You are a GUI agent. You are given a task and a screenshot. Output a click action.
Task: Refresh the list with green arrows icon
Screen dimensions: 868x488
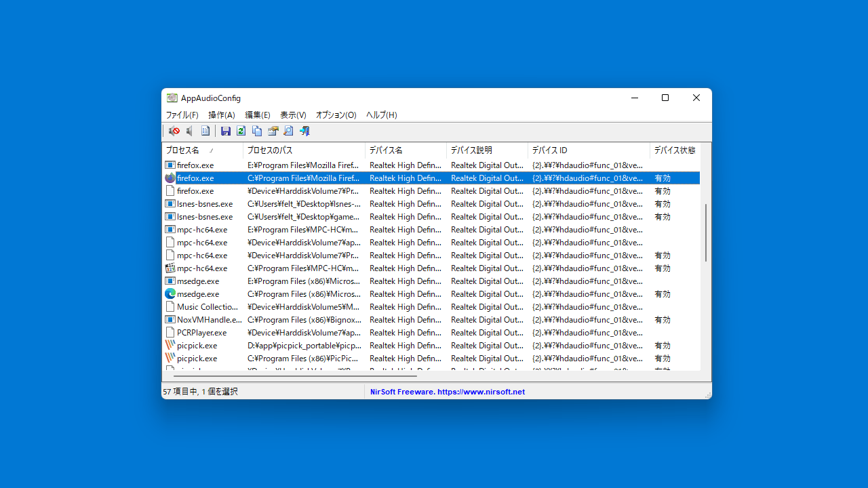[241, 131]
